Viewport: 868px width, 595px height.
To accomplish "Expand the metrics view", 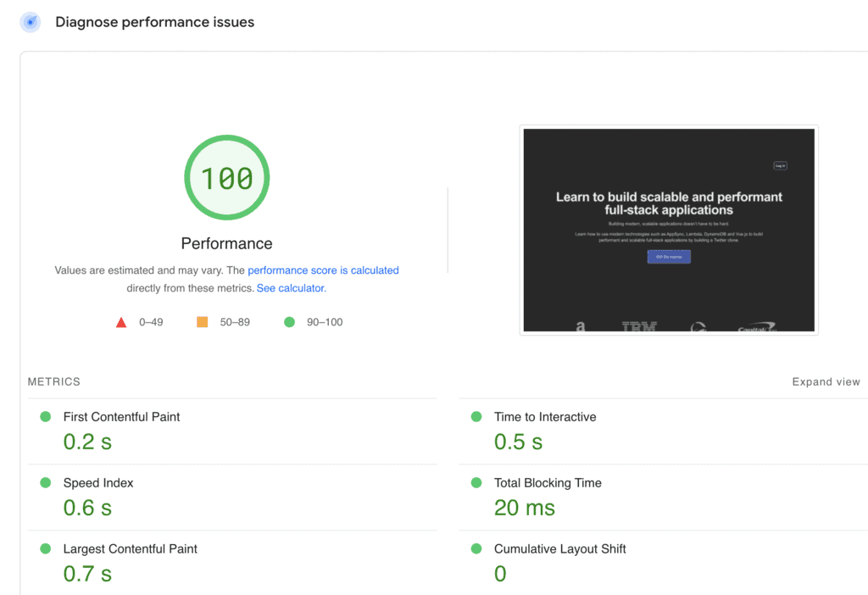I will tap(826, 382).
